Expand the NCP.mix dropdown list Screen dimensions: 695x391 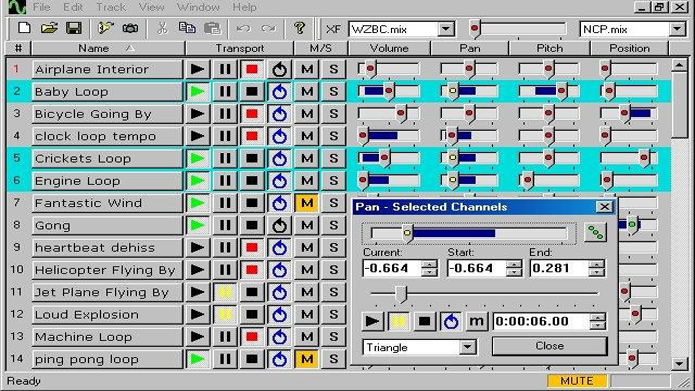[x=677, y=29]
